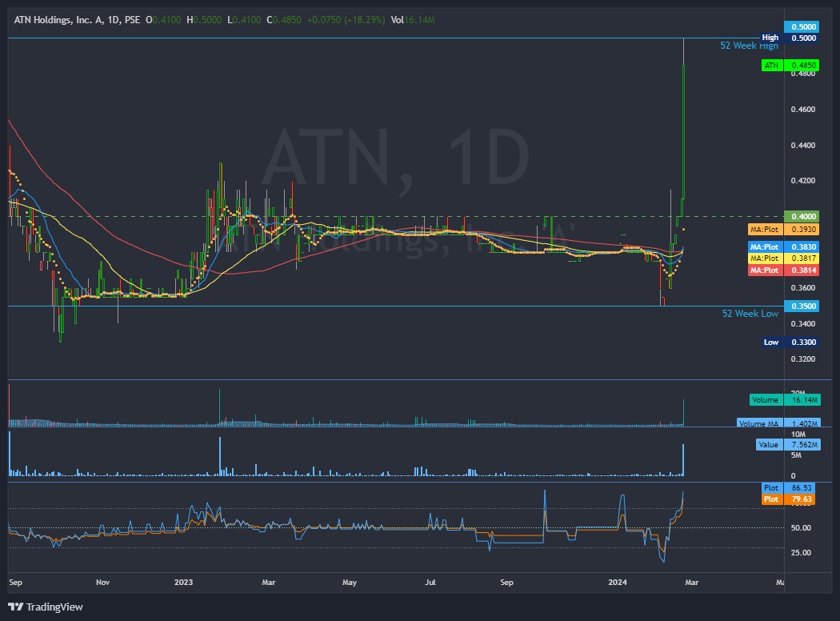Click the 52 Week High label

[x=747, y=46]
